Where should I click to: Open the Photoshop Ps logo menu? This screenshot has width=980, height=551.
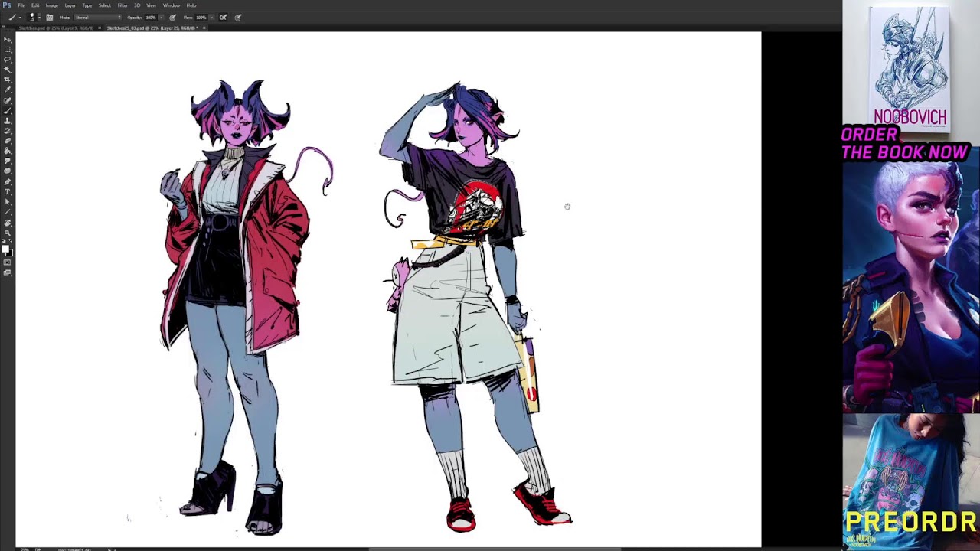point(7,5)
